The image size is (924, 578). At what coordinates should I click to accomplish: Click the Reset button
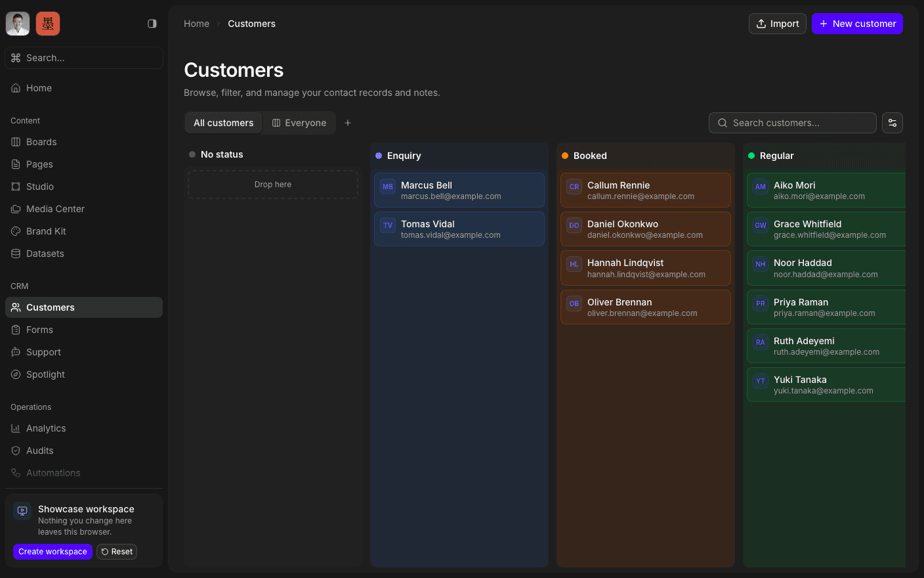coord(117,552)
